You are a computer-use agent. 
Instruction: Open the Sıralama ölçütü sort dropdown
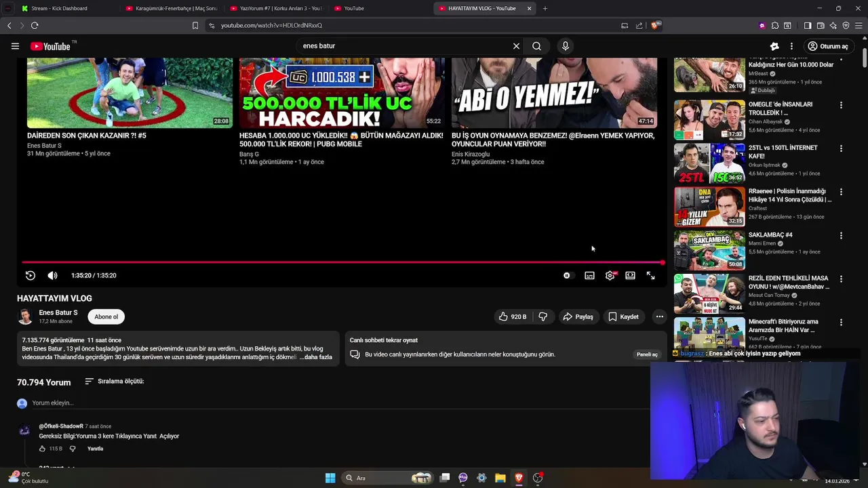tap(114, 382)
